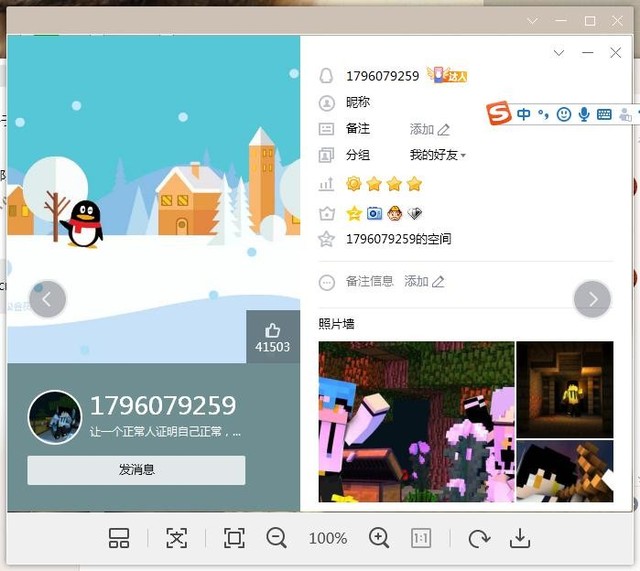Expand the 我的好友 group dropdown
The image size is (640, 571).
(x=438, y=155)
